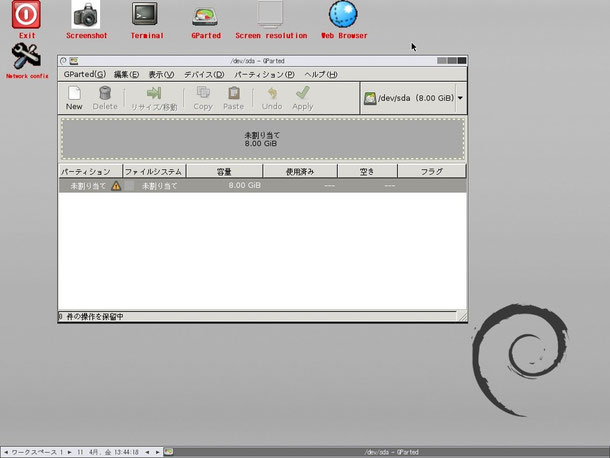Click the ファイルシステム column header

[x=154, y=171]
